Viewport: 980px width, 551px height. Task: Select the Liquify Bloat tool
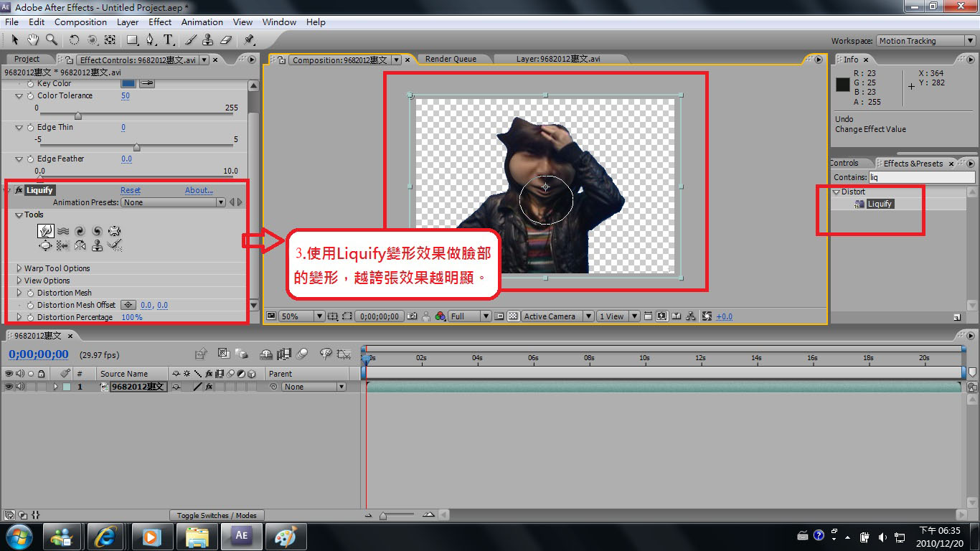coord(46,245)
